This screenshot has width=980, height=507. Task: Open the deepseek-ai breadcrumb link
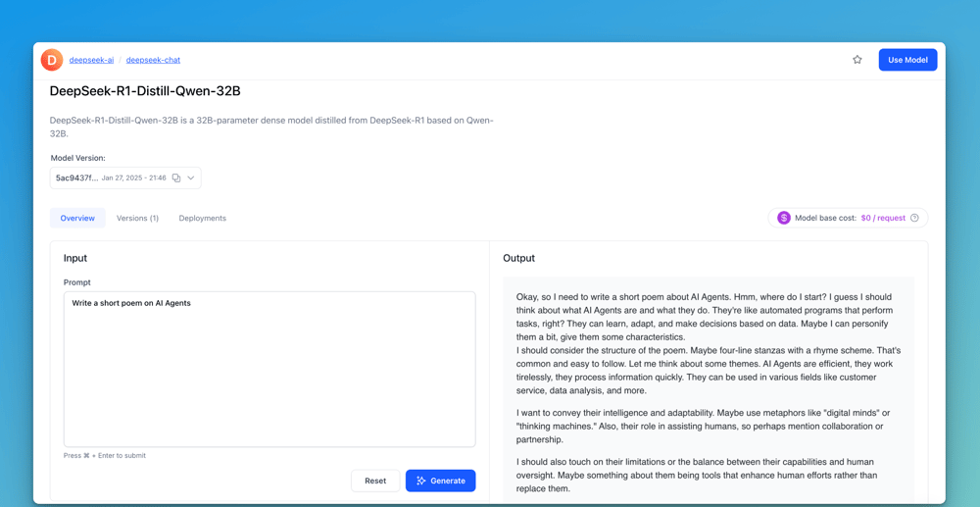(91, 60)
